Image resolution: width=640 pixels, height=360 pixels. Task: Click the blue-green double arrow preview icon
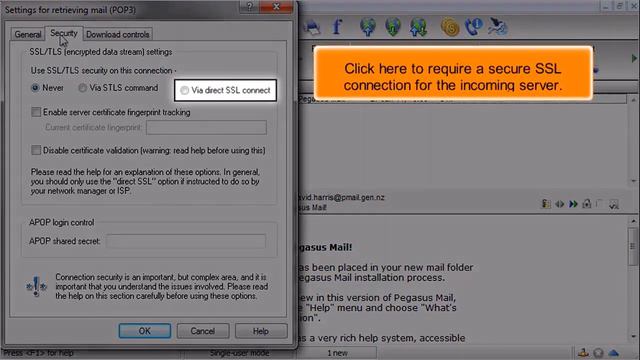[573, 204]
